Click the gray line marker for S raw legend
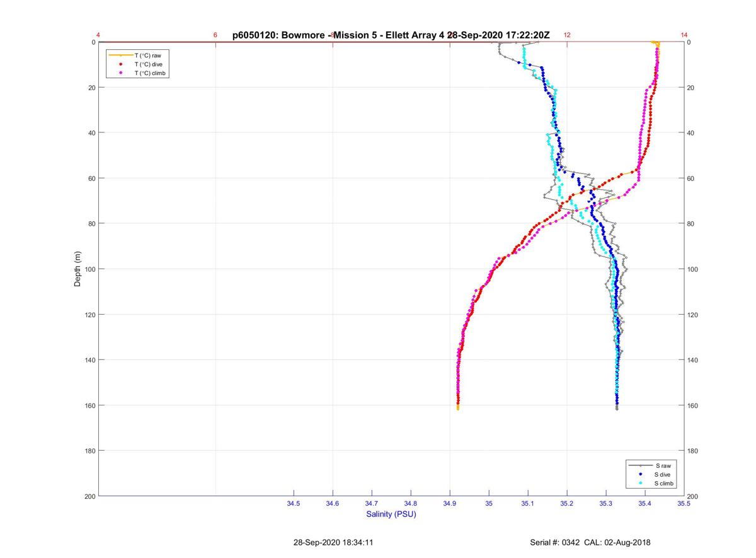Image resolution: width=756 pixels, height=558 pixels. pyautogui.click(x=641, y=465)
